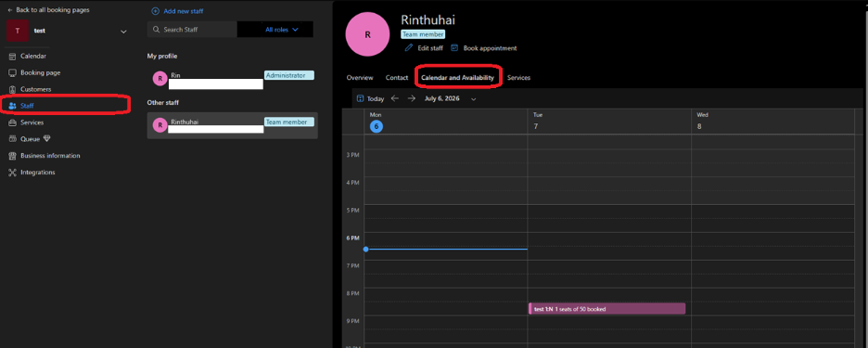
Task: Switch to Calendar and Availability tab
Action: pyautogui.click(x=457, y=78)
